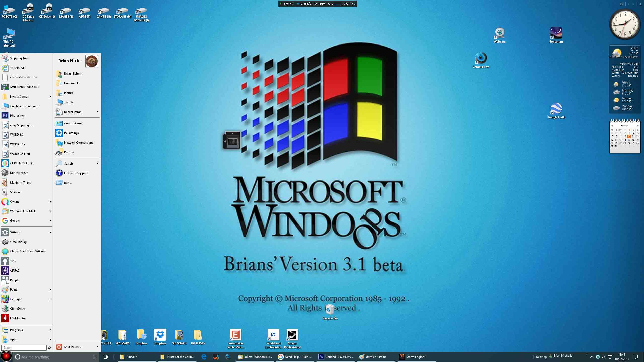644x362 pixels.
Task: Click Help and Support
Action: click(x=77, y=173)
